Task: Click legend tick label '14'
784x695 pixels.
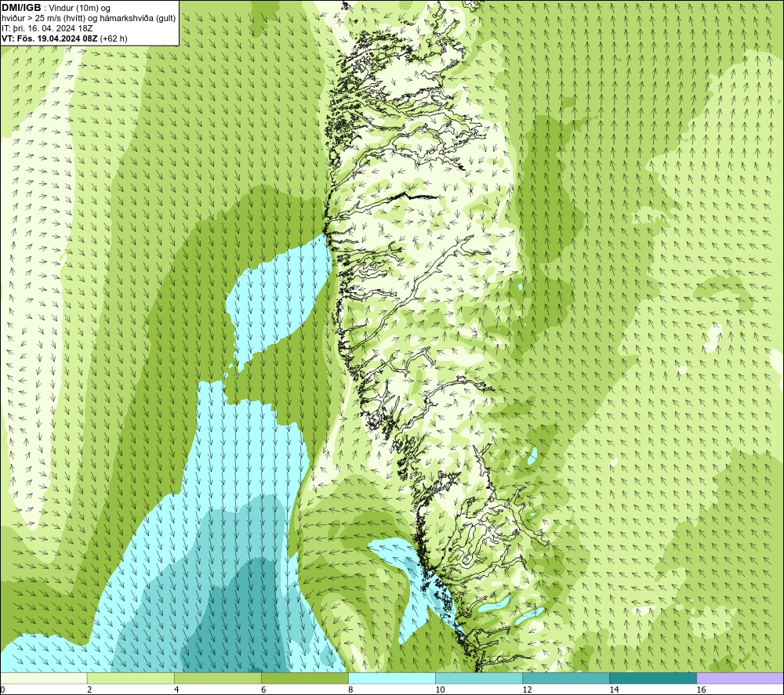Action: [x=614, y=690]
